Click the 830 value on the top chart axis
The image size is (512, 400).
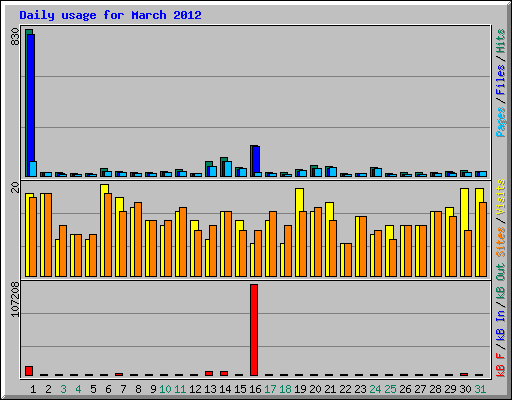tap(15, 37)
